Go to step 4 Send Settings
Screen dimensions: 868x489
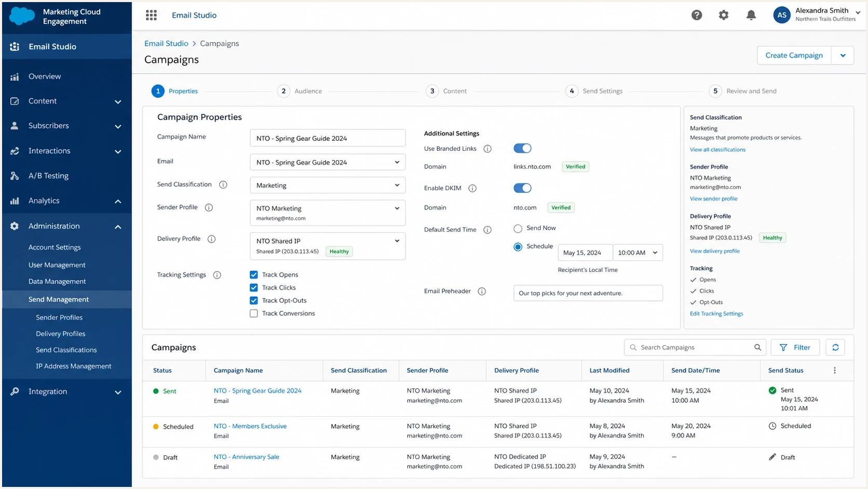(594, 91)
